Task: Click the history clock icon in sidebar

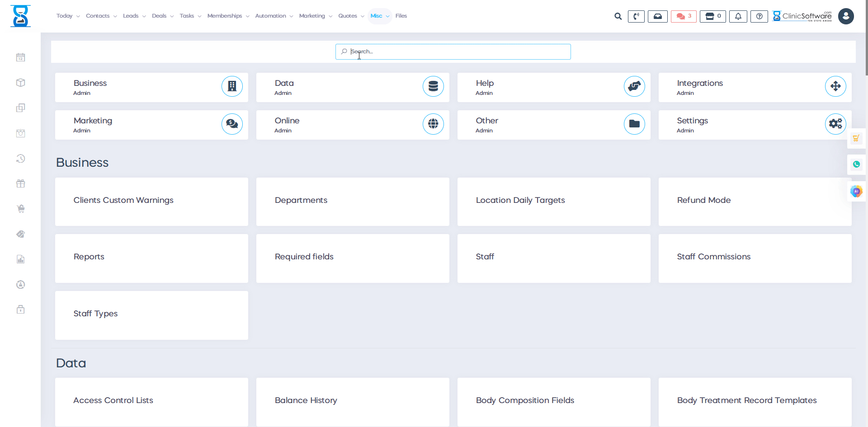Action: pyautogui.click(x=20, y=159)
